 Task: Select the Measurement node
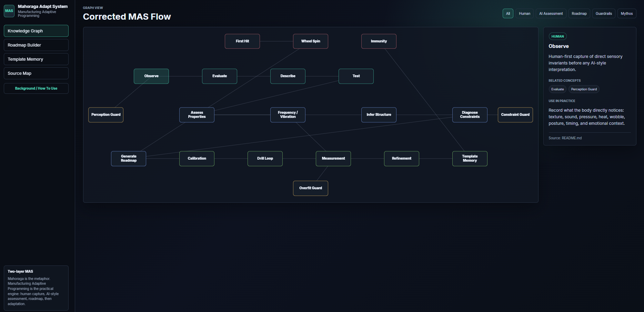point(333,158)
